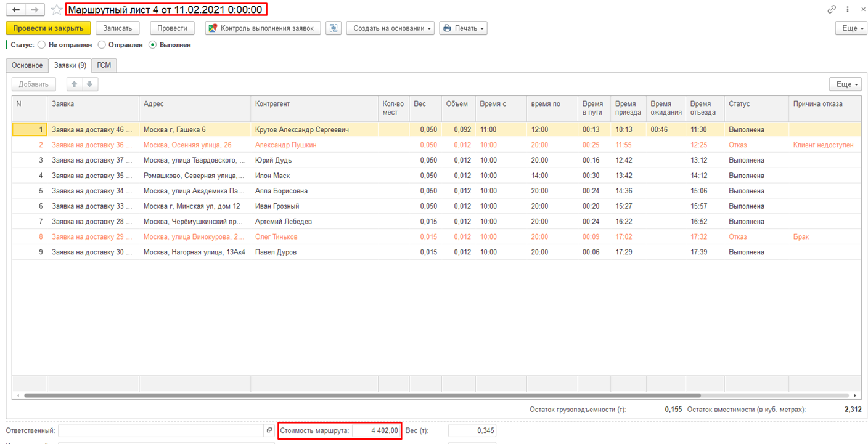Click the Время приезда column header
This screenshot has height=444, width=868.
[628, 108]
